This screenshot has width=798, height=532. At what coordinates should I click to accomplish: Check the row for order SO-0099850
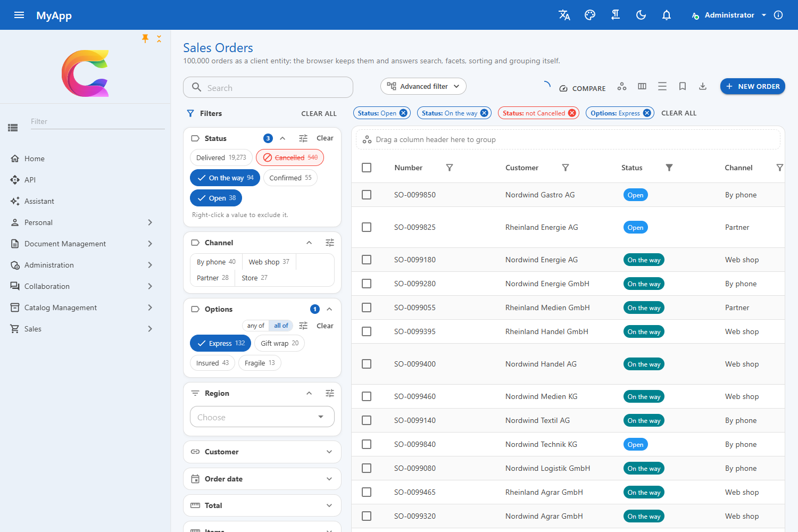367,195
